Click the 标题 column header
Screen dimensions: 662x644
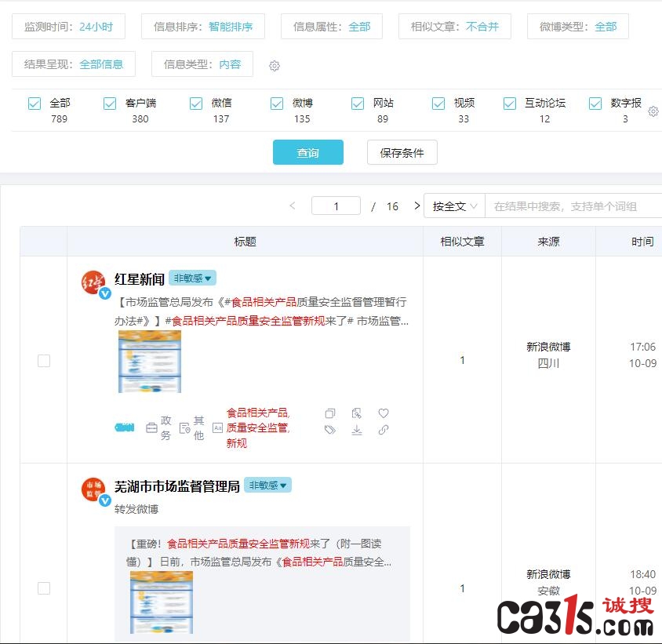(x=245, y=242)
